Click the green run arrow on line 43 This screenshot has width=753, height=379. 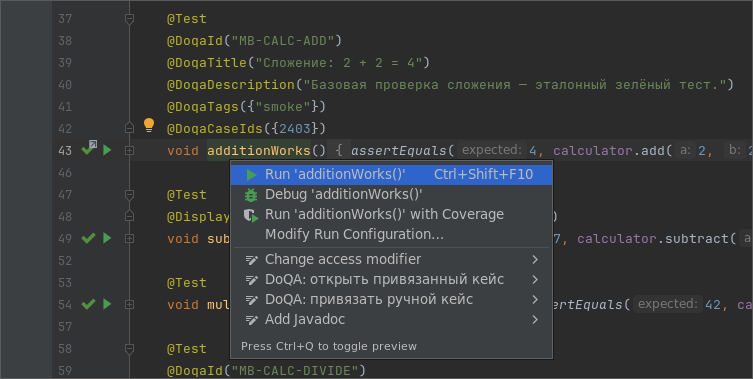click(107, 150)
